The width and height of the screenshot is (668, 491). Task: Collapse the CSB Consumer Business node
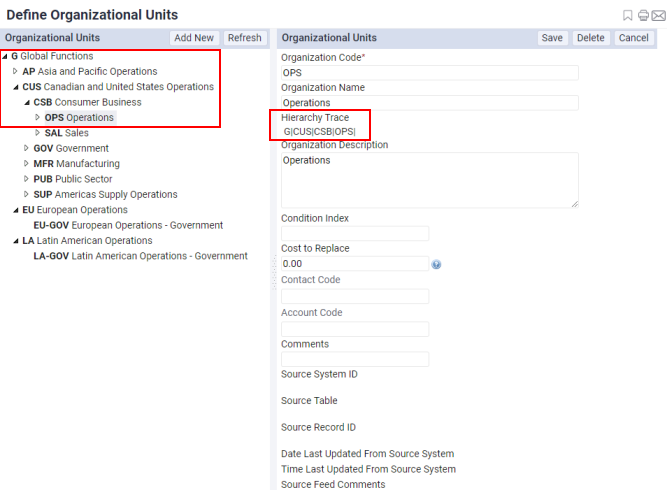click(26, 102)
